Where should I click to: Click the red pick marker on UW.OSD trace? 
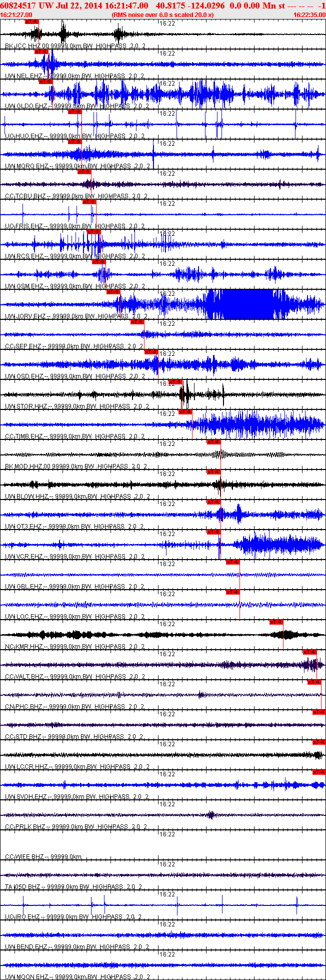point(151,352)
